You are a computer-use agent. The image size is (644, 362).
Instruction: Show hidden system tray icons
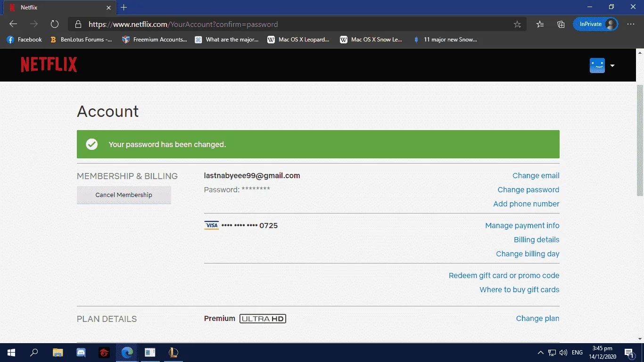(x=541, y=353)
